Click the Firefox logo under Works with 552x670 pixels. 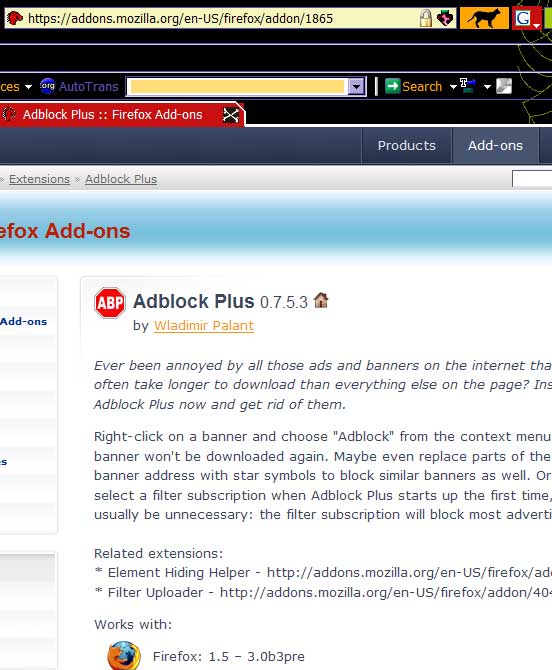point(123,655)
